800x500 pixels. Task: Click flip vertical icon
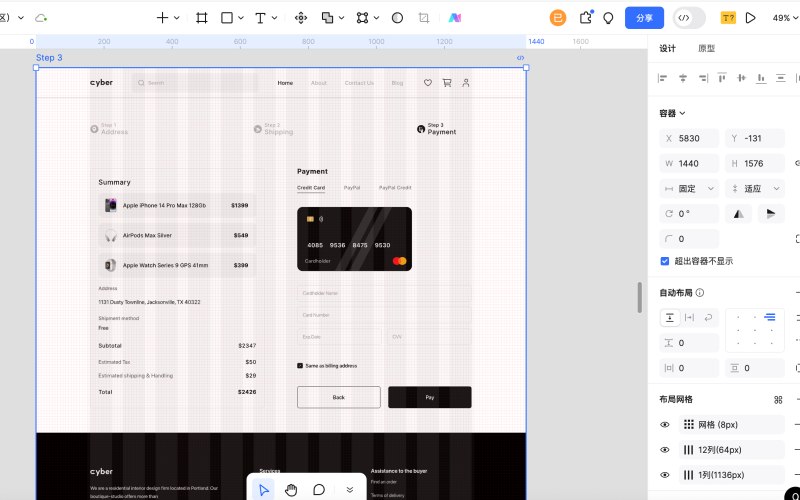pos(771,214)
